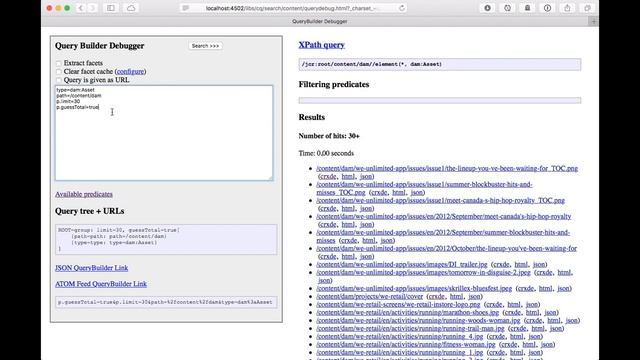Open html link for running-woods-woman.jpg
Viewport: 640px width, 360px height.
click(553, 320)
